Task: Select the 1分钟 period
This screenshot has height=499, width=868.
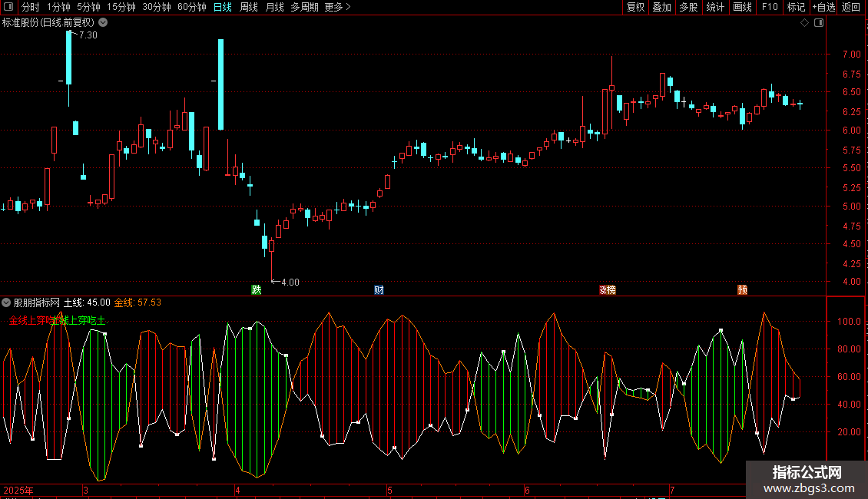Action: [x=58, y=7]
